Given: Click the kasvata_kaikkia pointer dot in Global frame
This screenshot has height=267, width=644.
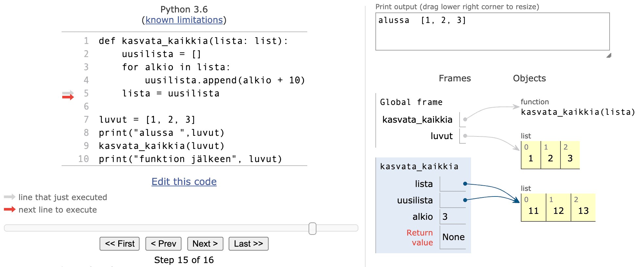Looking at the screenshot, I should coord(465,119).
